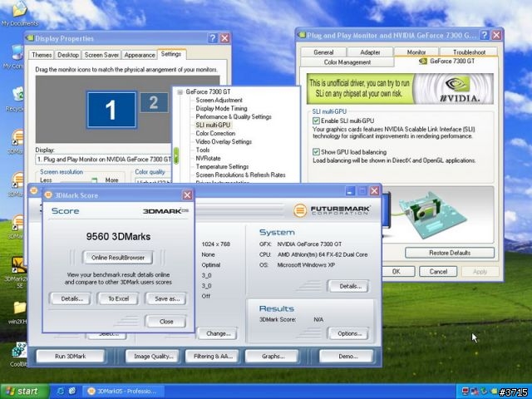Select the Adapter tab
The height and width of the screenshot is (399, 532).
pyautogui.click(x=370, y=52)
